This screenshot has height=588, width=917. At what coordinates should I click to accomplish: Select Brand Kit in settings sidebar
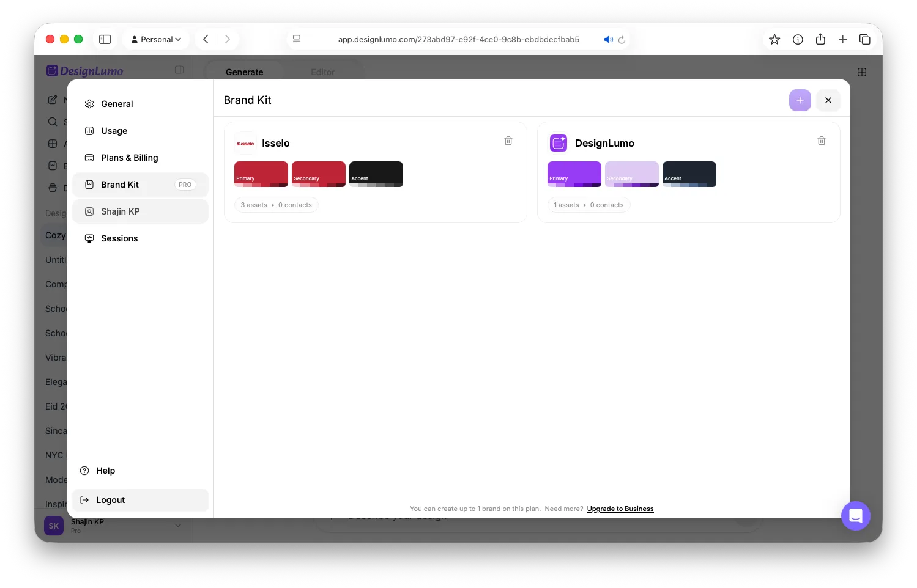(x=140, y=185)
